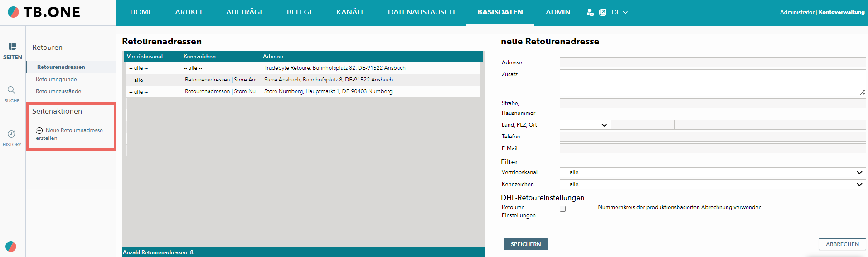Go to the HOME menu
The image size is (868, 257).
point(141,12)
